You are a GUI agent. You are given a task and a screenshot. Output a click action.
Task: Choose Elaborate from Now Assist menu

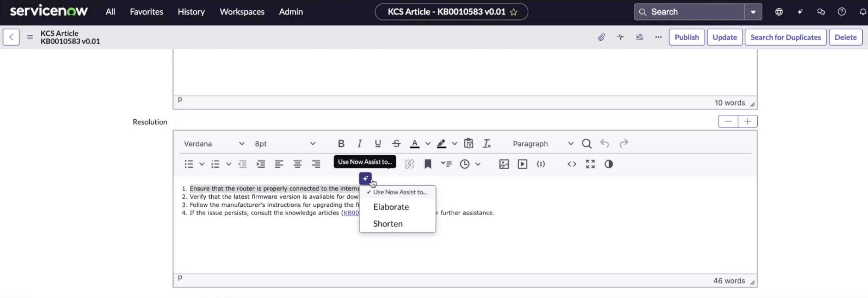click(391, 207)
